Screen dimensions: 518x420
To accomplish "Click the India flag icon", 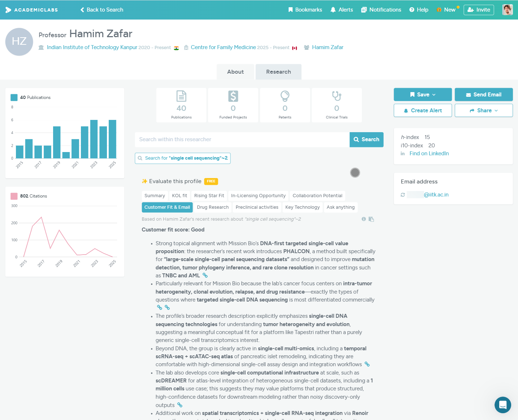I will pyautogui.click(x=176, y=48).
